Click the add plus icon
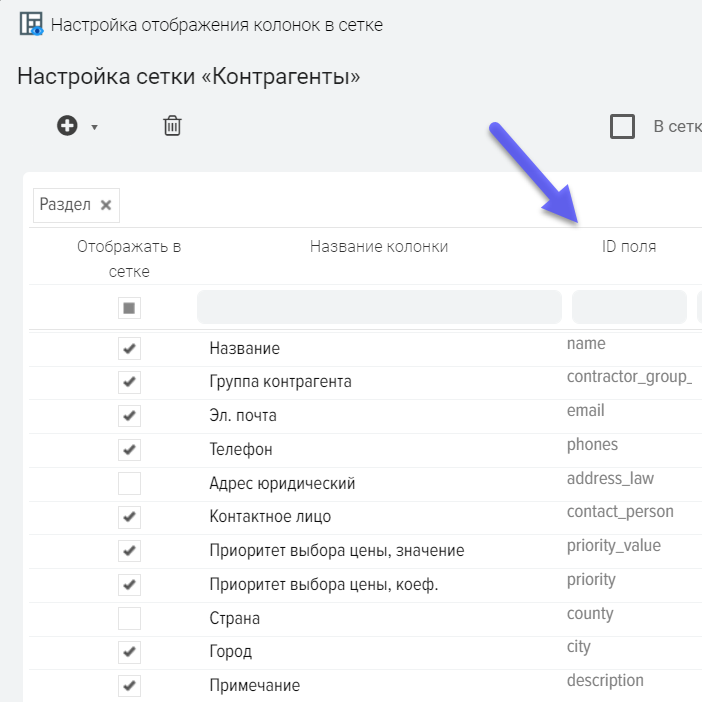Screen dimensions: 702x702 click(67, 126)
